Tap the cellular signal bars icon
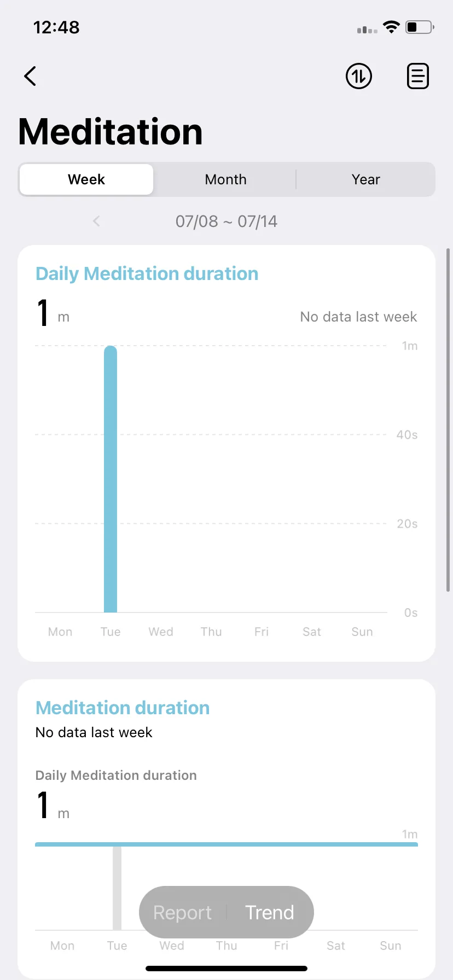This screenshot has width=453, height=980. 367,30
